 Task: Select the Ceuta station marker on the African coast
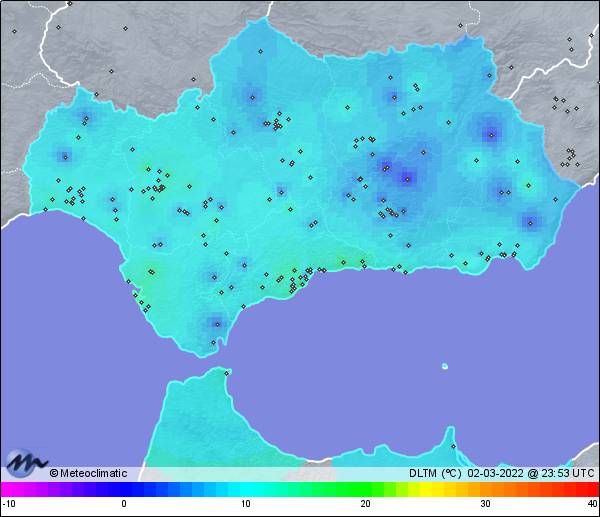[x=227, y=373]
